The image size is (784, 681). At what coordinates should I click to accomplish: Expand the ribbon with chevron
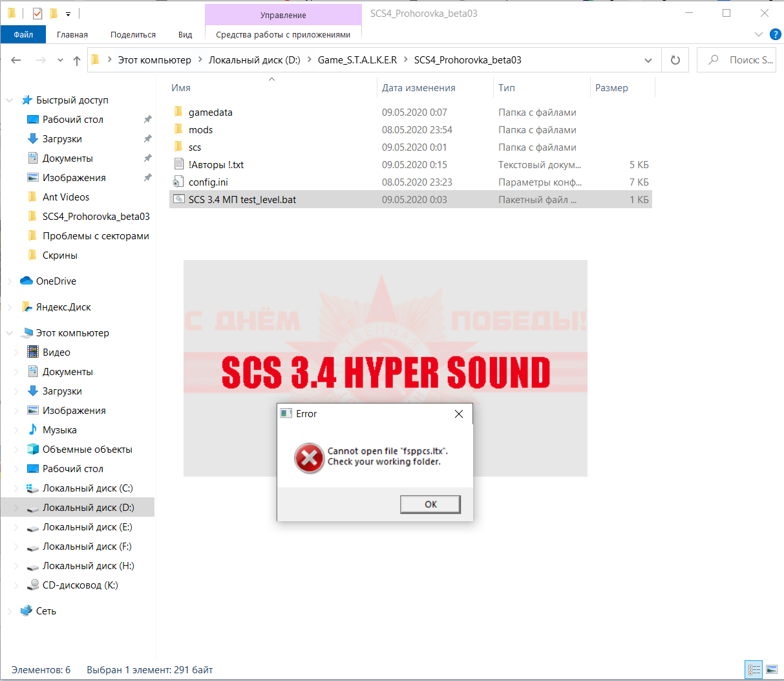click(759, 34)
